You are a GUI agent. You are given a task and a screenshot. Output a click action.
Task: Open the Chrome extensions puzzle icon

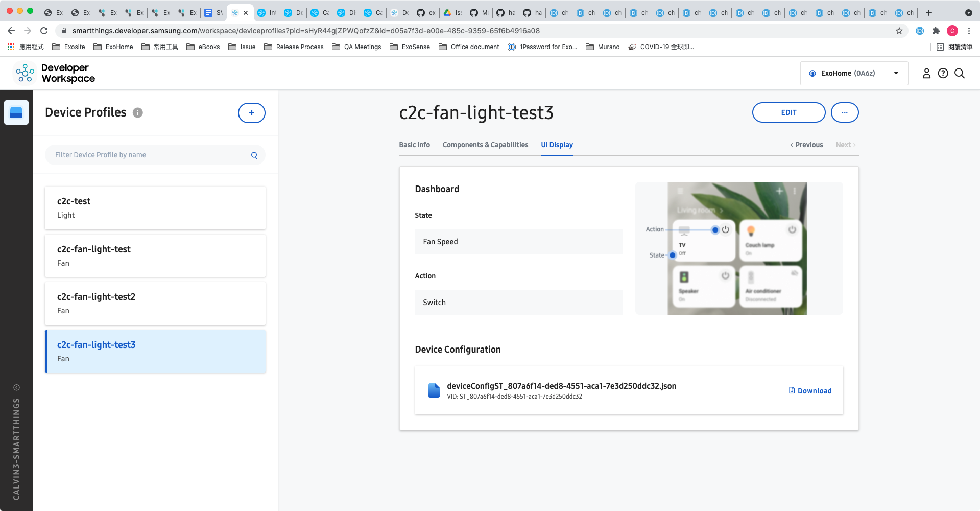(x=936, y=31)
